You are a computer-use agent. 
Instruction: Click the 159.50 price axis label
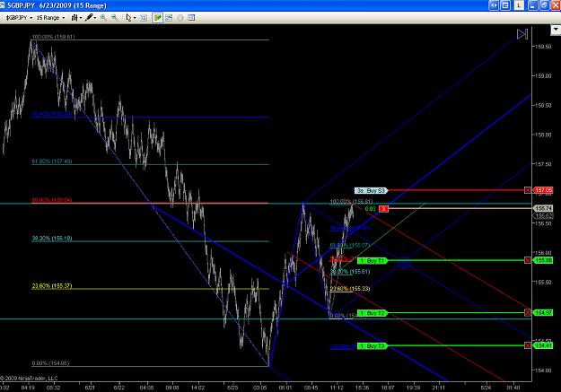(x=543, y=47)
